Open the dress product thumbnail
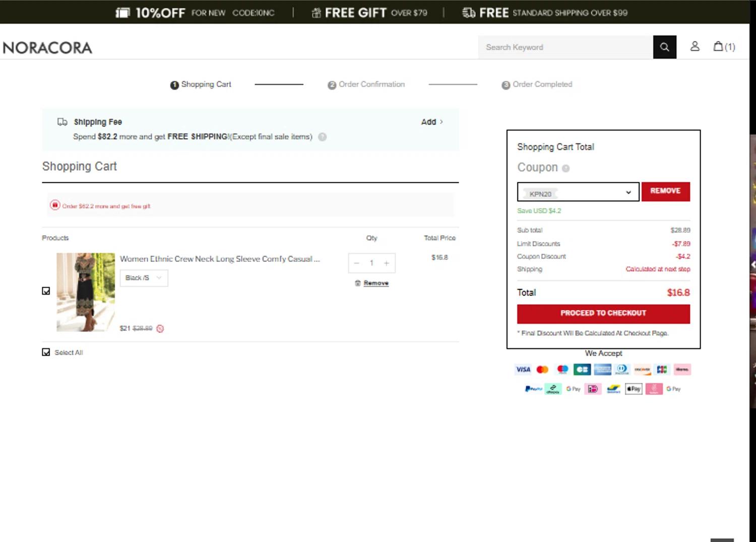Viewport: 756px width, 542px height. pyautogui.click(x=86, y=292)
